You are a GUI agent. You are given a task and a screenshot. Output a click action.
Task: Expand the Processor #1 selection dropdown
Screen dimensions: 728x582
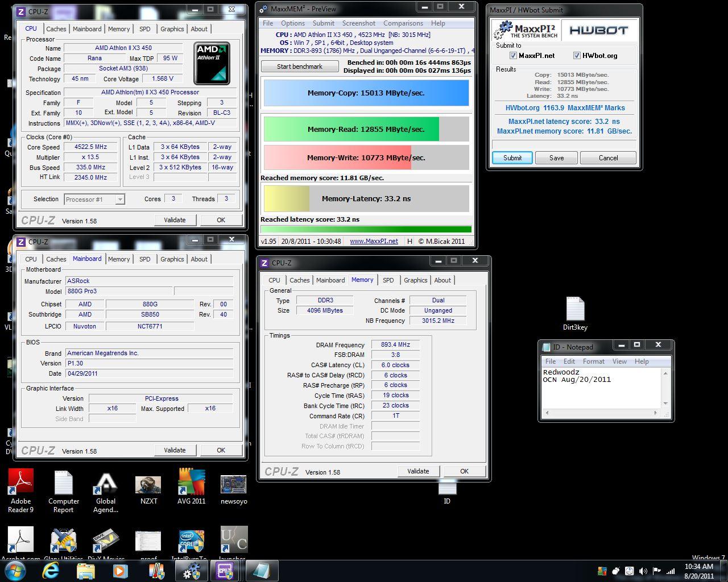point(120,199)
